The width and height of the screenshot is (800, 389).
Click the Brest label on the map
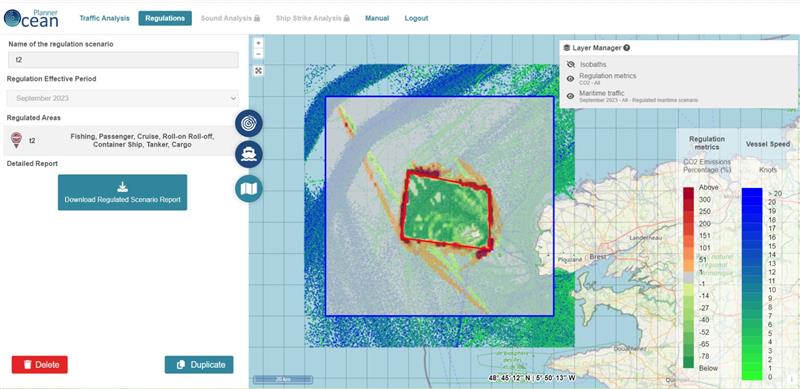[x=597, y=257]
